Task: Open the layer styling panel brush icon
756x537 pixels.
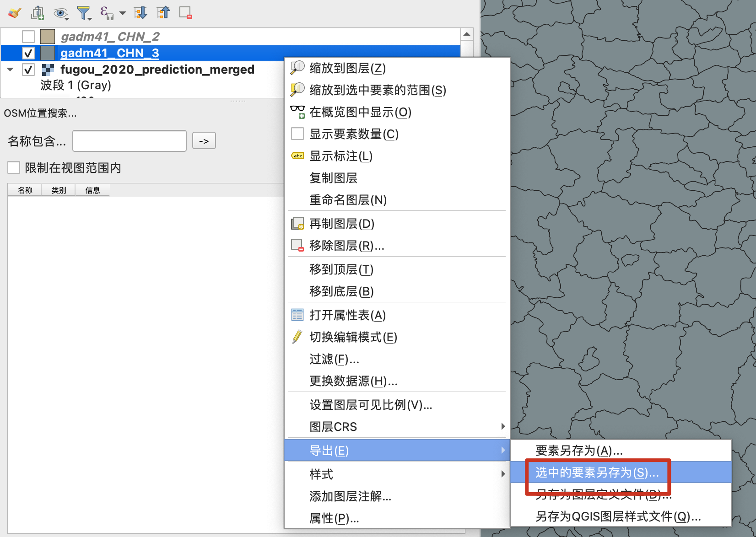Action: pyautogui.click(x=15, y=13)
